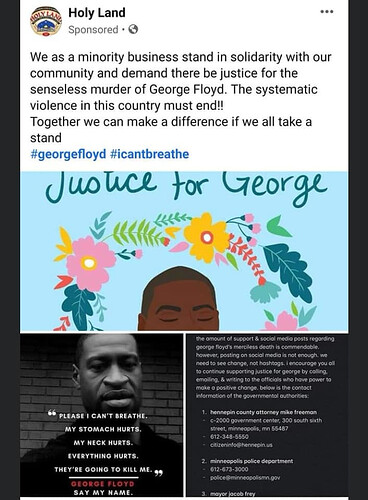Open the Justice for George illustration
Screen dimensions: 368x500
coord(184,251)
